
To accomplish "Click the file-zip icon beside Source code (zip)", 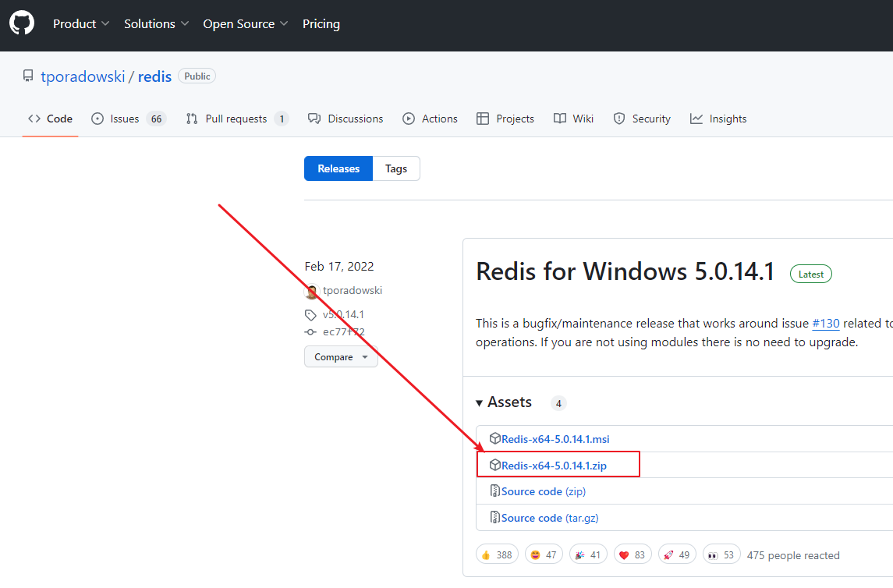I will [x=495, y=491].
